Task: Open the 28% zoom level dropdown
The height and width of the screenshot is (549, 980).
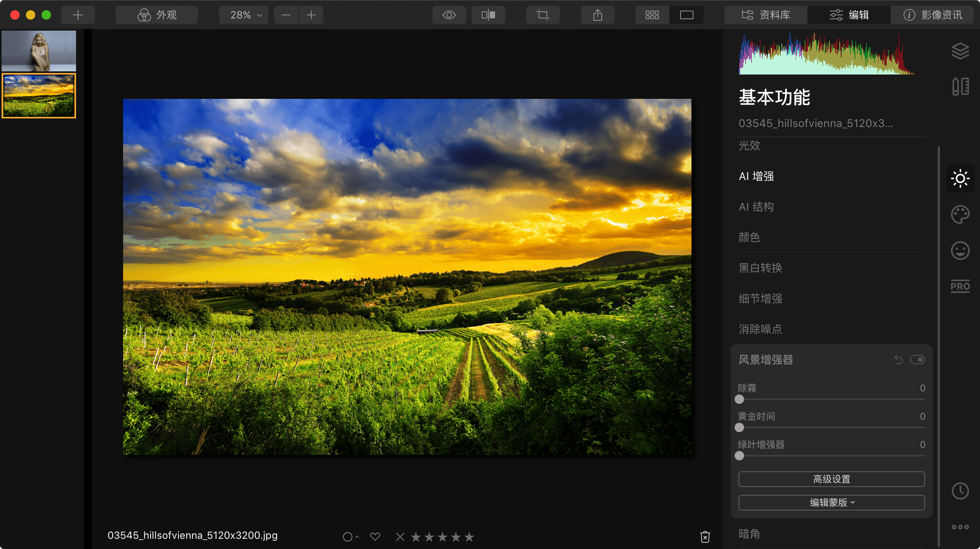Action: [244, 15]
